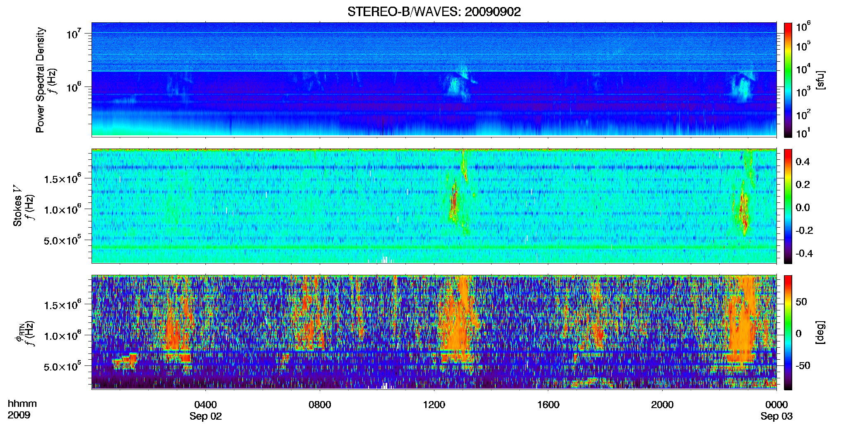The height and width of the screenshot is (447, 868).
Task: Click the "0400" time tick label
Action: click(x=206, y=404)
